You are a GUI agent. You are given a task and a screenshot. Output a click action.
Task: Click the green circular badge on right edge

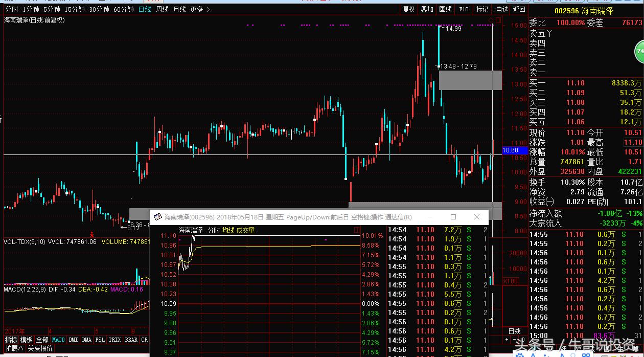pyautogui.click(x=639, y=51)
